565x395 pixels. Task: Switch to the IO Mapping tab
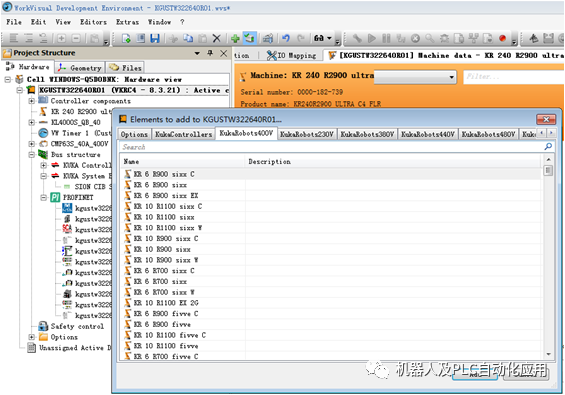click(291, 55)
